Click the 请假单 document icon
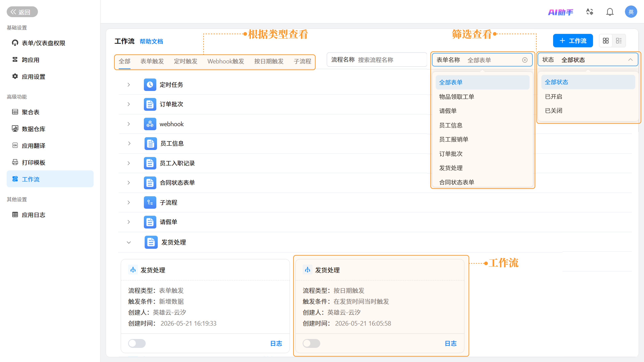 [x=150, y=222]
